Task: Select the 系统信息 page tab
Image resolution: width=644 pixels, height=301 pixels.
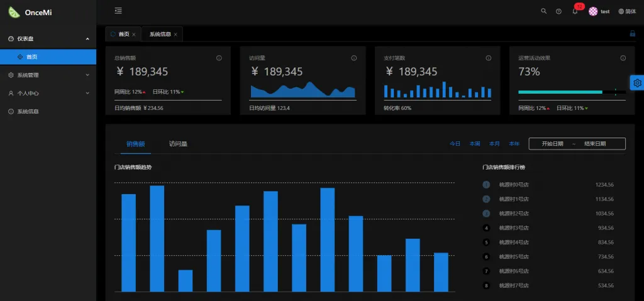Action: (x=160, y=34)
